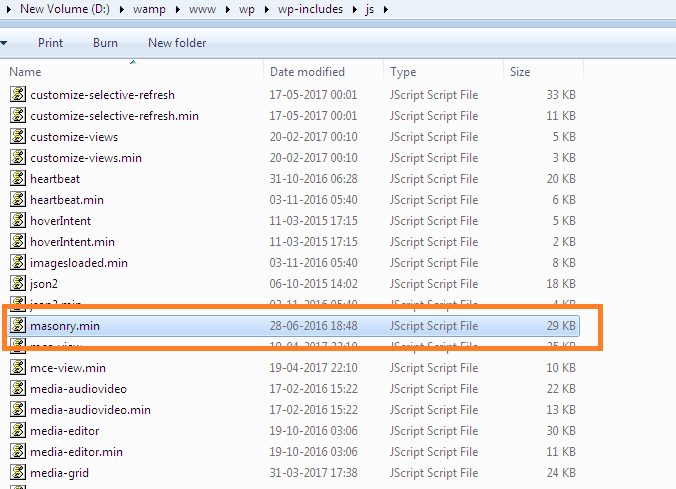
Task: Expand the arrow before New Volume (D:)
Action: click(8, 9)
